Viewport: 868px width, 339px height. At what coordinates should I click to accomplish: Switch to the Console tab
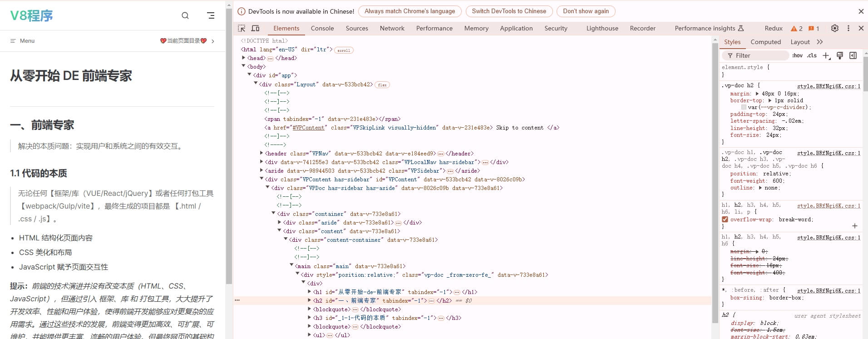click(x=322, y=28)
